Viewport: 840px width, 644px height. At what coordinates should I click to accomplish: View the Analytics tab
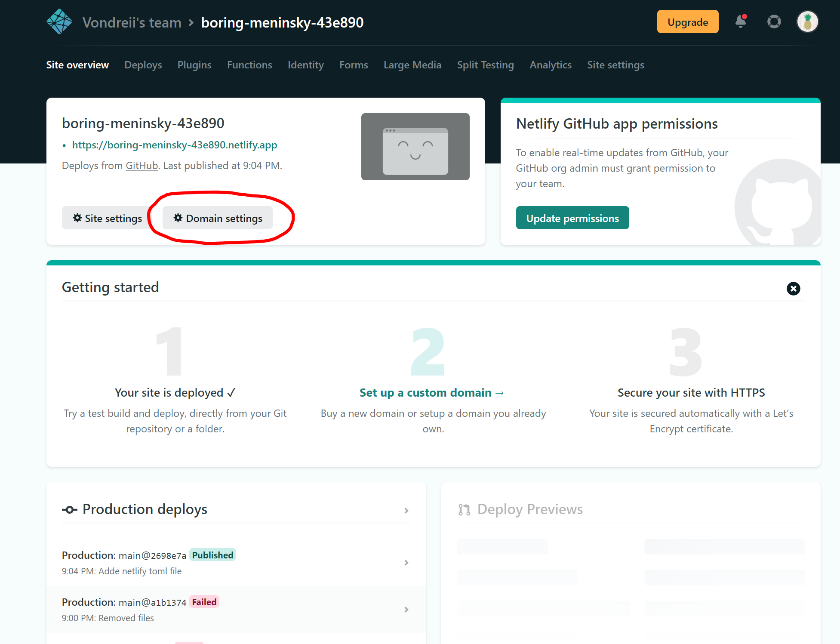pos(551,65)
